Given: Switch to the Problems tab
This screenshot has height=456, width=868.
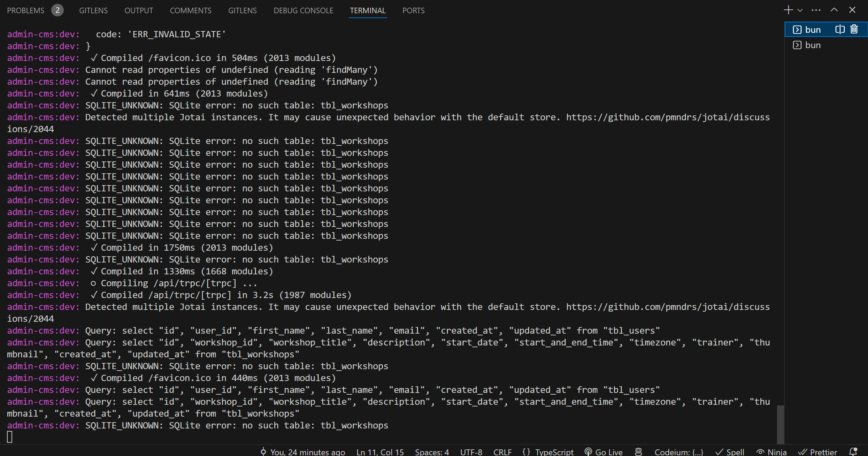Looking at the screenshot, I should (x=35, y=10).
